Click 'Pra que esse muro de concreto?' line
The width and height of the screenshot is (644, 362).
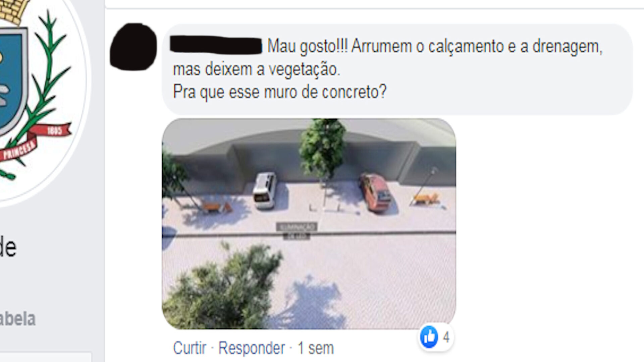pyautogui.click(x=280, y=91)
